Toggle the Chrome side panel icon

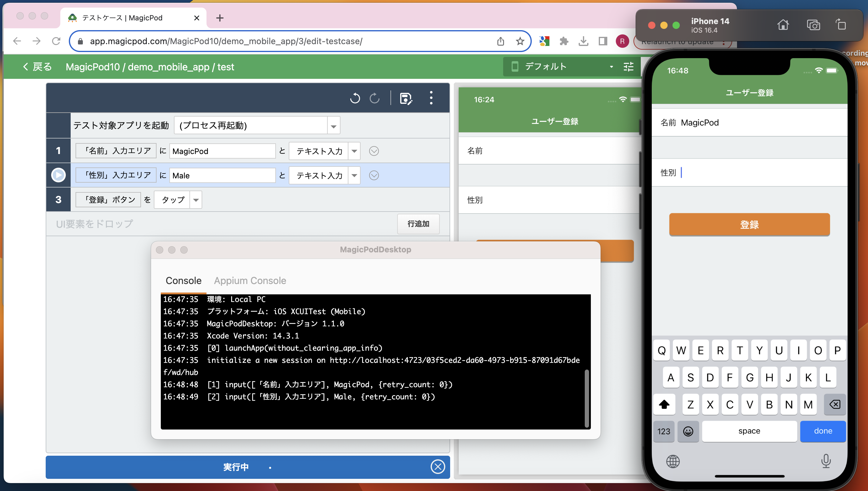(x=603, y=41)
